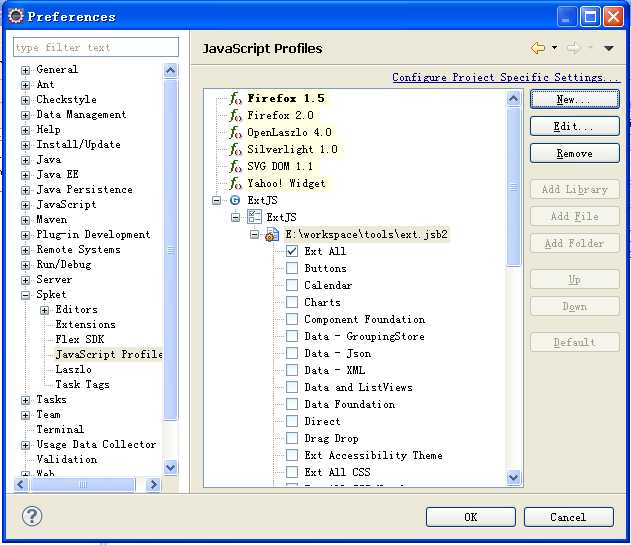Click the profiles list vertical scrollbar thumb

tap(513, 187)
